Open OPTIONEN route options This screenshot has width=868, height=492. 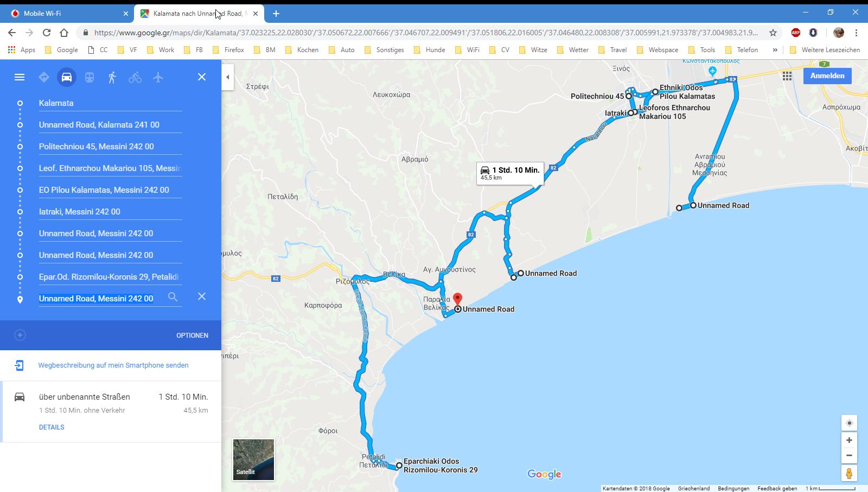click(192, 335)
